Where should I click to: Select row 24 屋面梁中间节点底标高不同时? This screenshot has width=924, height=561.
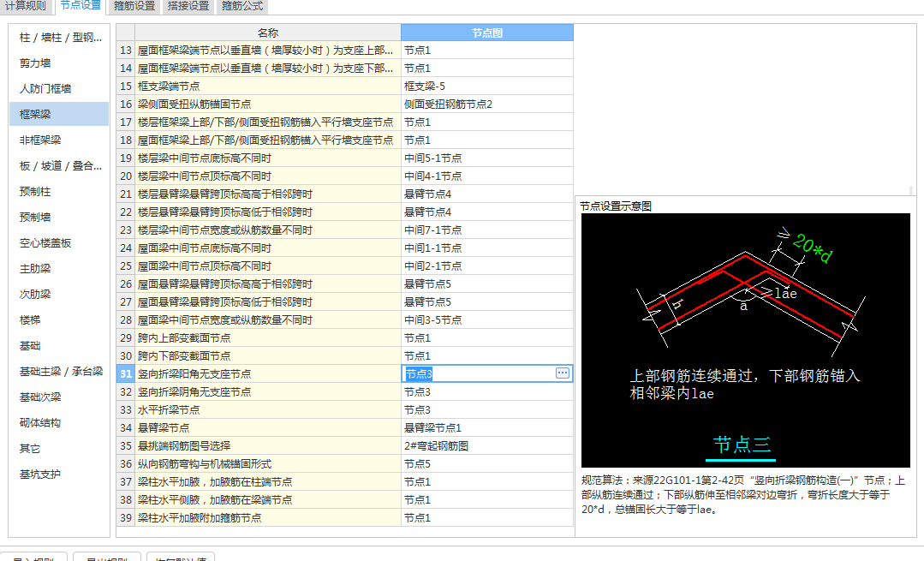tap(267, 248)
